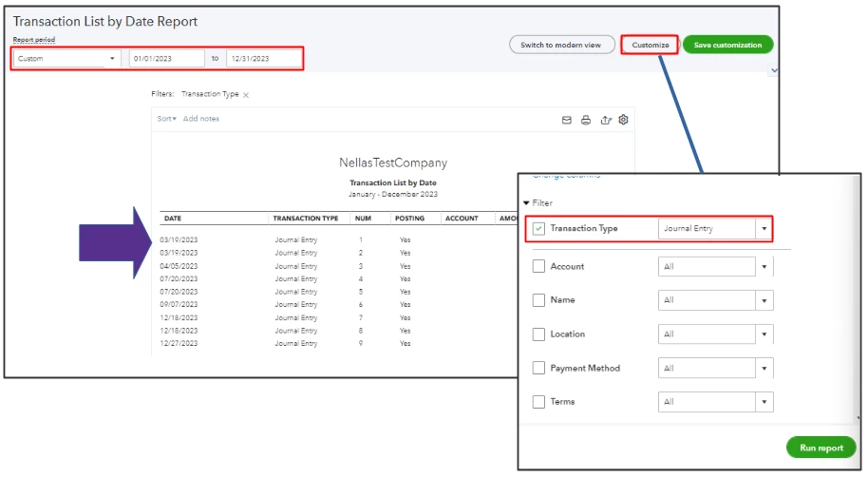Click the TRANSACTION TYPE column header
The height and width of the screenshot is (477, 868).
point(306,219)
